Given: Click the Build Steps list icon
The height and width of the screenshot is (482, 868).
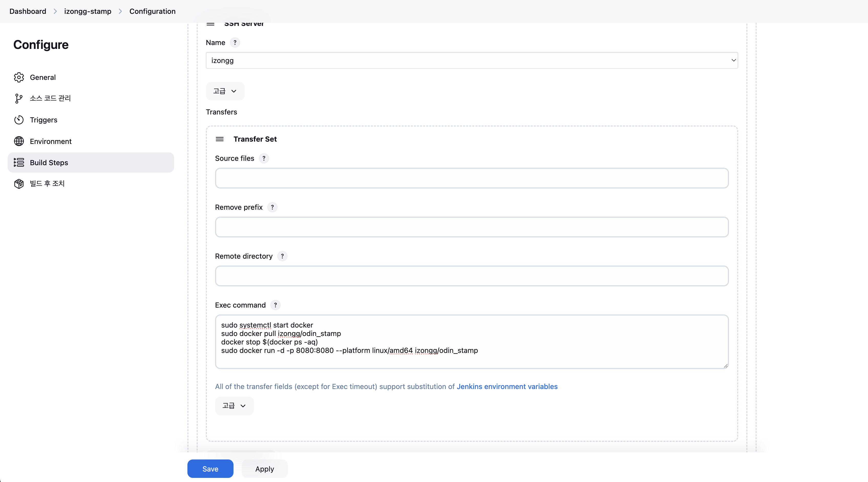Looking at the screenshot, I should (x=19, y=162).
